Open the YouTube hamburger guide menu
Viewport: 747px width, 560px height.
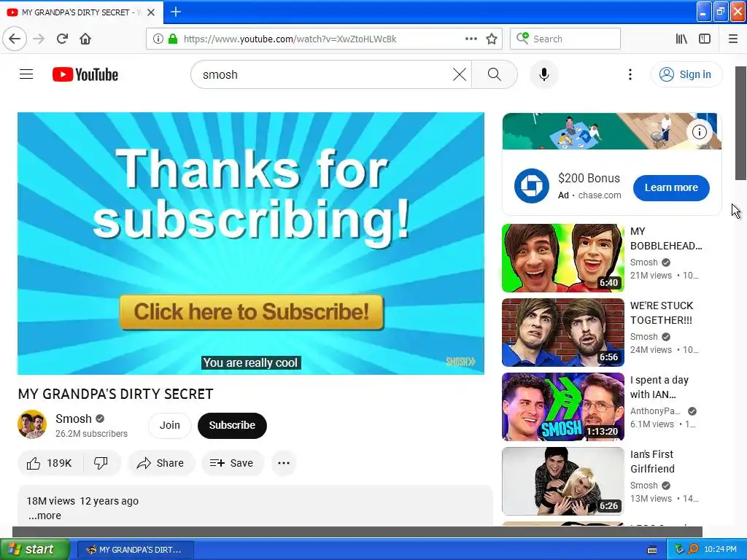(x=26, y=74)
